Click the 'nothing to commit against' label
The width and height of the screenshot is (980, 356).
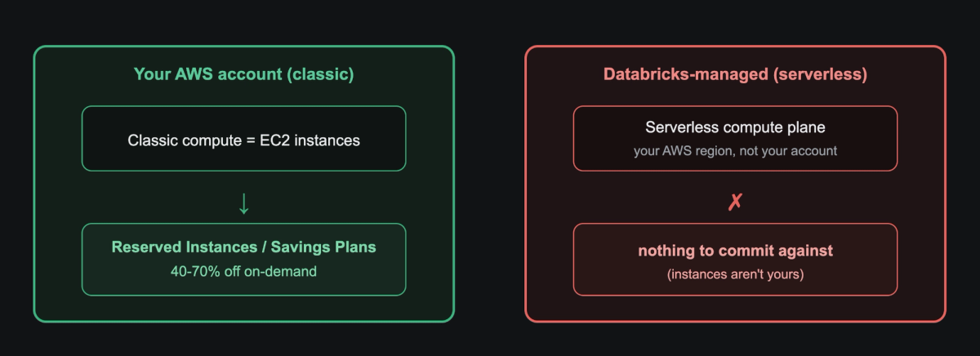(735, 251)
